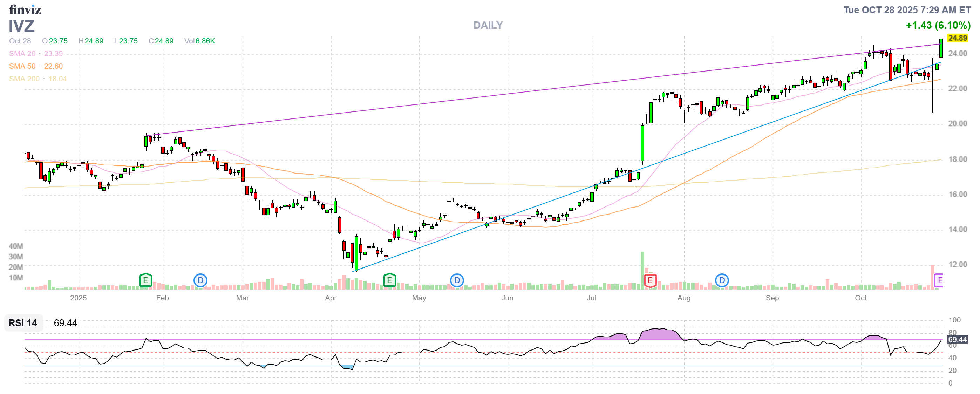Click the Oct month label on axis
Screen dimensions: 980x394
point(860,298)
